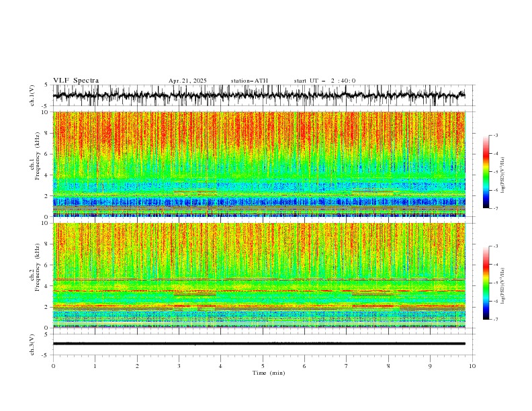This screenshot has height=411, width=532.
Task: Click '8' kHz tick on ch.1 frequency axis
Action: 47,133
